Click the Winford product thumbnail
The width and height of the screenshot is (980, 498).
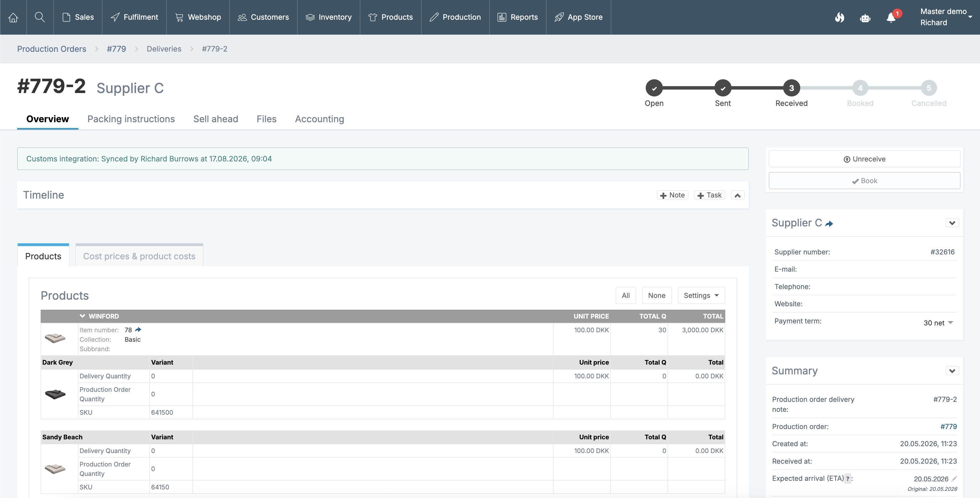click(x=55, y=338)
